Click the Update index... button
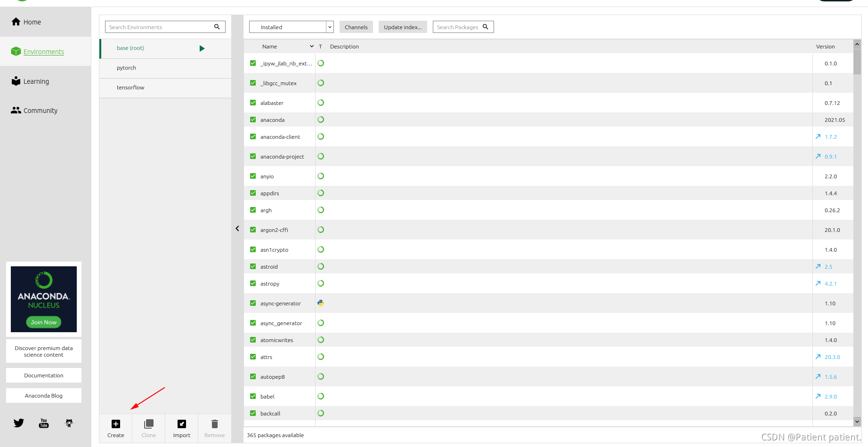The height and width of the screenshot is (447, 868). 403,27
